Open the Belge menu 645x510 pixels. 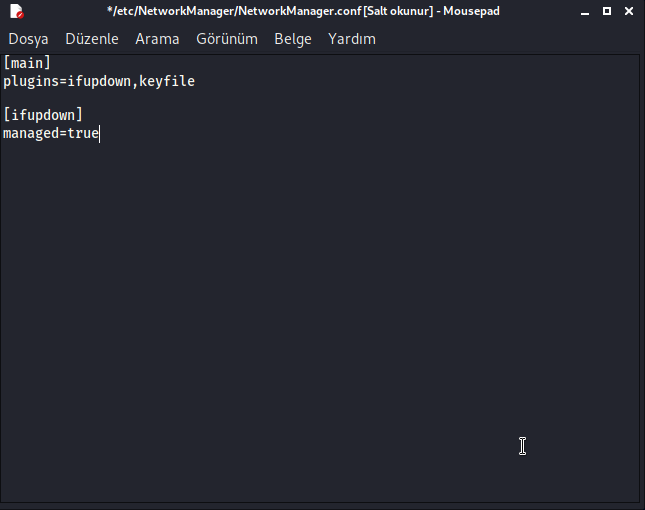pos(293,39)
